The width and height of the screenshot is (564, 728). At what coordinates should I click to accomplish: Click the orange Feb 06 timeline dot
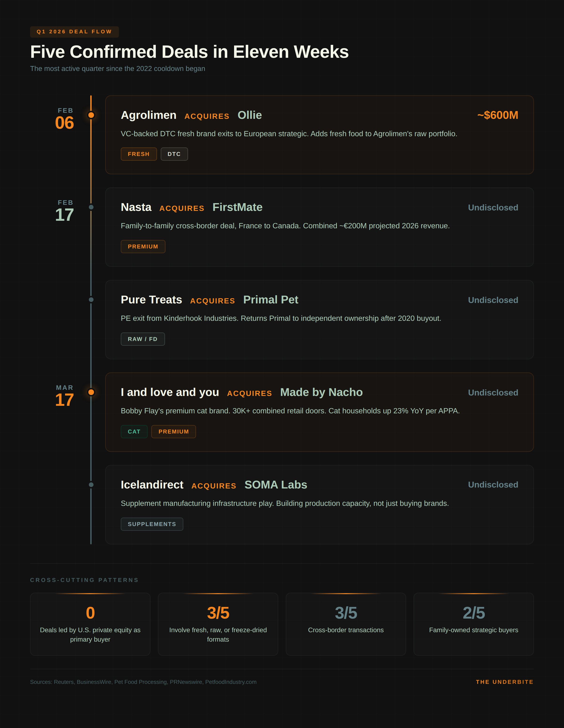click(x=91, y=115)
